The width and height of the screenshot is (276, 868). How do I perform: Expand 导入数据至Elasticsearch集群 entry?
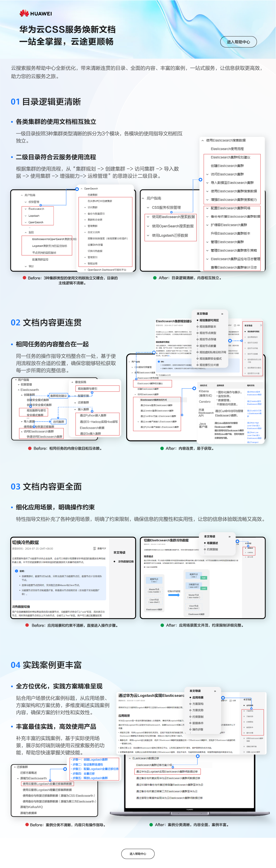pyautogui.click(x=207, y=183)
